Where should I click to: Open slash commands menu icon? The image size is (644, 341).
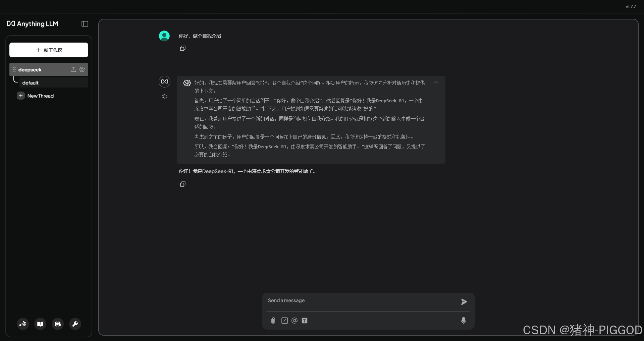284,321
